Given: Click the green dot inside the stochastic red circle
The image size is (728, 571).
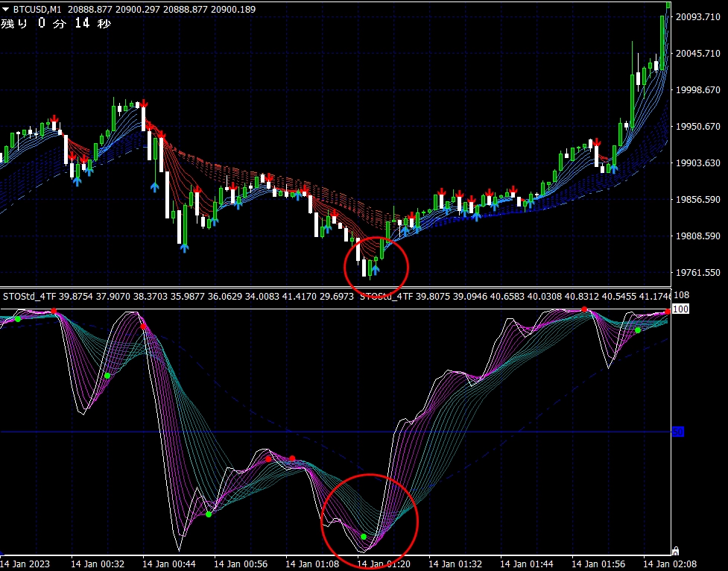Looking at the screenshot, I should pos(364,537).
